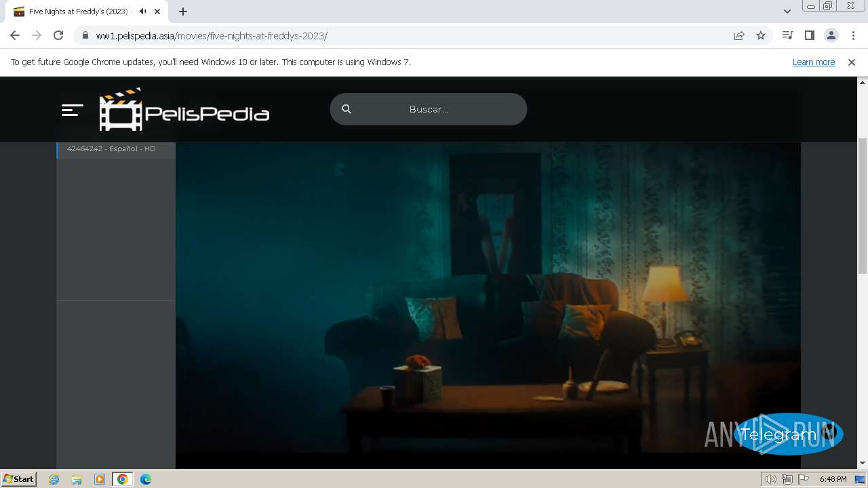Open Chrome three-dot menu
Screen dimensions: 868x488
pyautogui.click(x=852, y=35)
